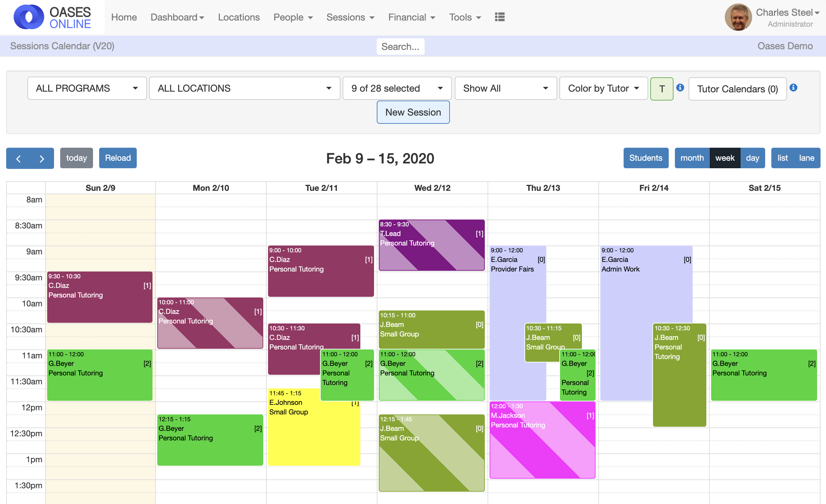Advance to next week arrow

pyautogui.click(x=42, y=158)
